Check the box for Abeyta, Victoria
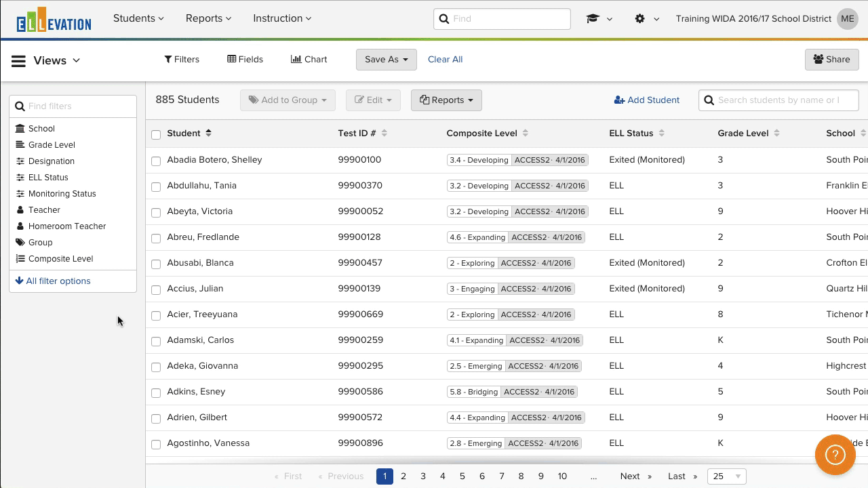The height and width of the screenshot is (488, 868). pyautogui.click(x=156, y=213)
